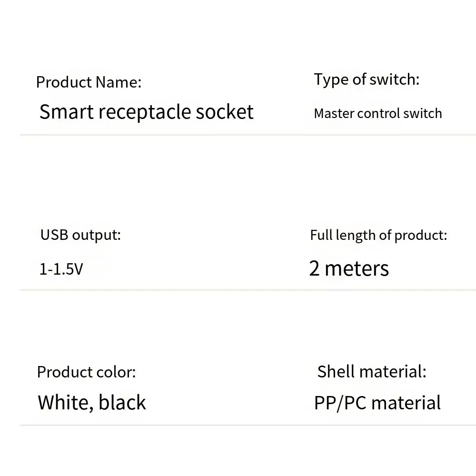Select the "2 meters" value
Image resolution: width=476 pixels, height=476 pixels.
(x=349, y=268)
